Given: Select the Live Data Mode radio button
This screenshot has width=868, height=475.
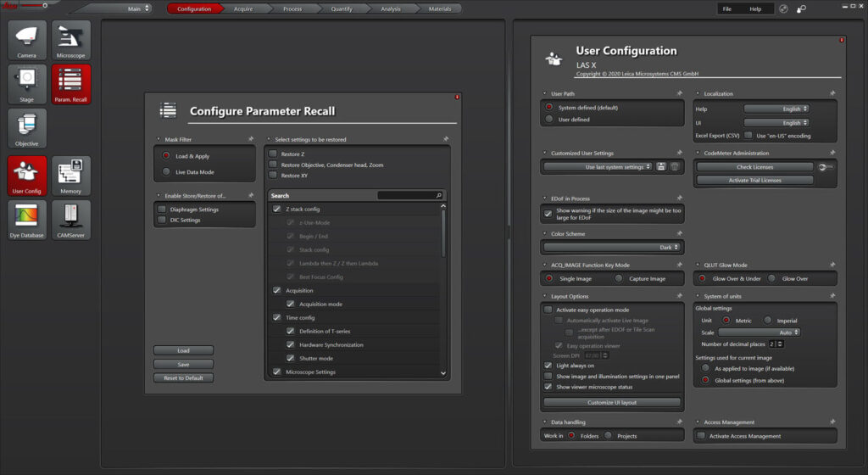Looking at the screenshot, I should coord(166,172).
